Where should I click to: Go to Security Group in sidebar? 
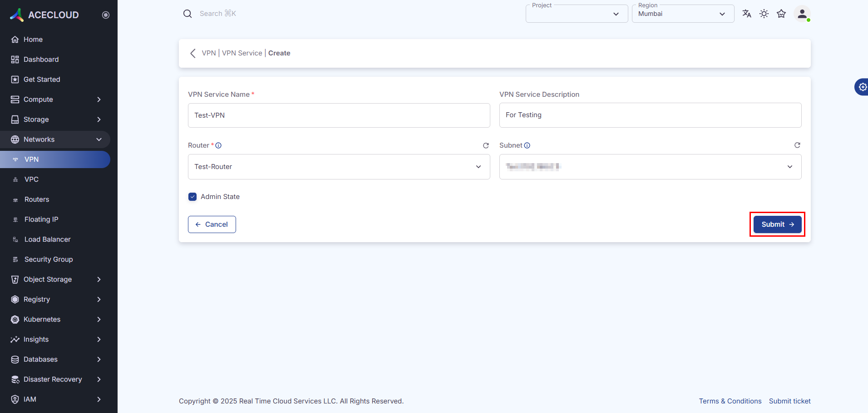point(49,259)
